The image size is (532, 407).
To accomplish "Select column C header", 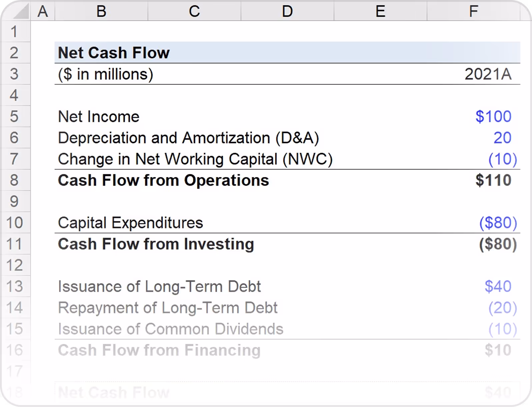I will (x=194, y=12).
